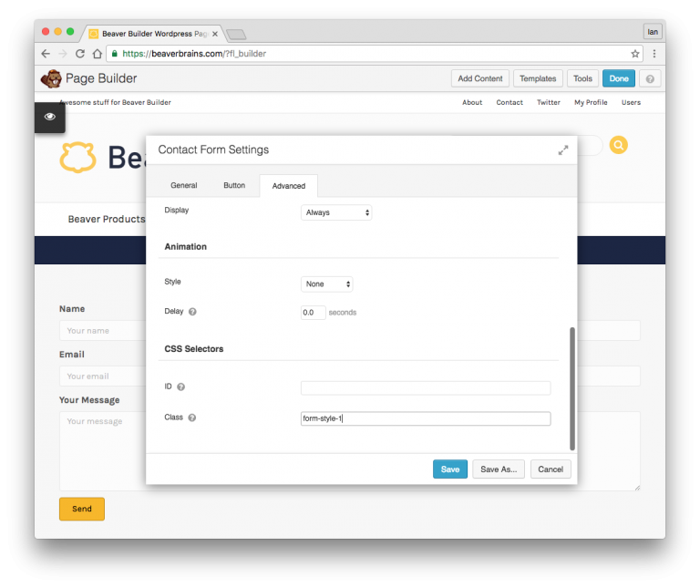Viewport: 700px width, 588px height.
Task: Click the Delay help question icon
Action: (x=192, y=312)
